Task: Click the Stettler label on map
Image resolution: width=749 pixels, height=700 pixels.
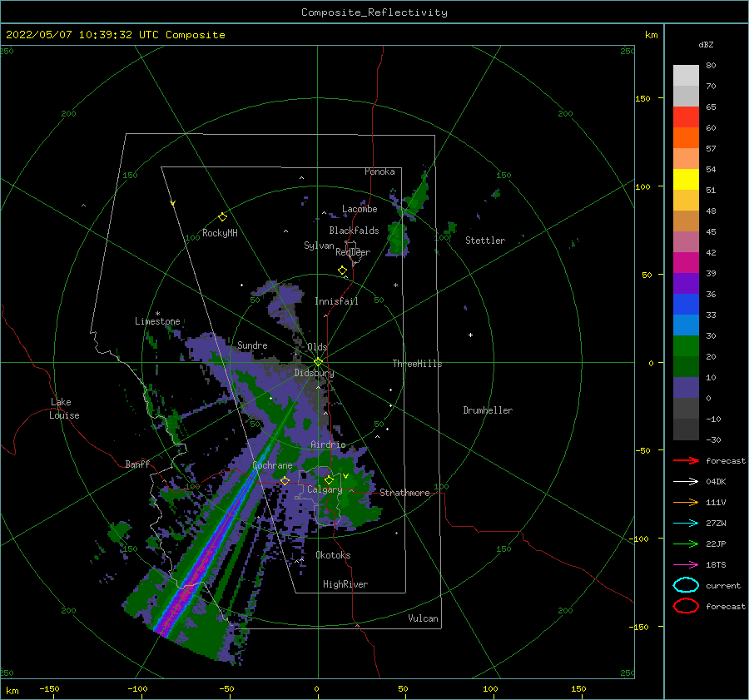Action: (485, 241)
